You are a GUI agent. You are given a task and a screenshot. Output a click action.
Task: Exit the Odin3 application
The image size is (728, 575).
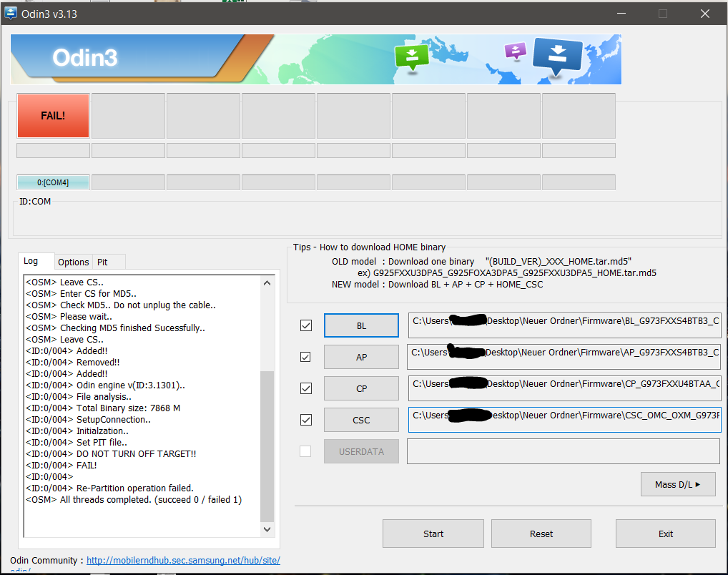tap(666, 534)
